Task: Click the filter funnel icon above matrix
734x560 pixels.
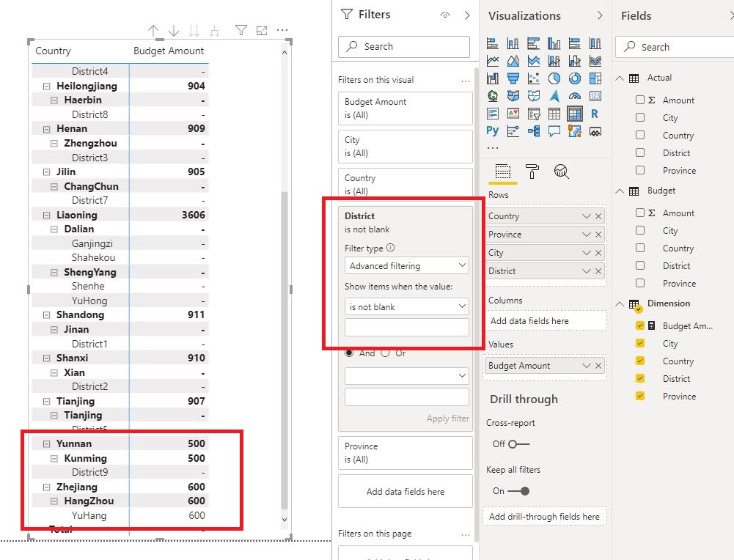Action: click(x=241, y=31)
